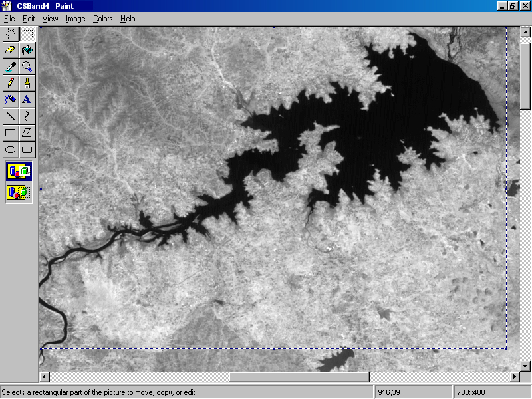Image resolution: width=532 pixels, height=399 pixels.
Task: Minimize the Paint window
Action: click(x=502, y=6)
